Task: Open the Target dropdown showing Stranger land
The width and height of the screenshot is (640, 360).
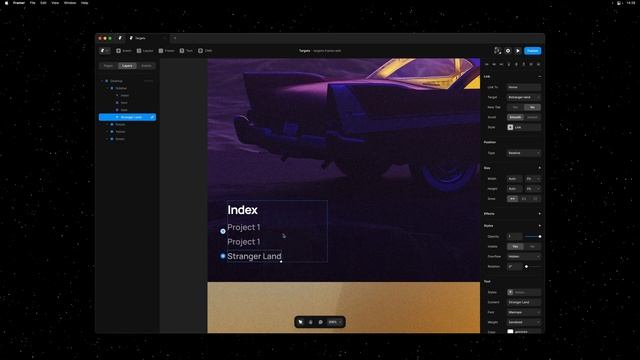Action: click(x=524, y=97)
